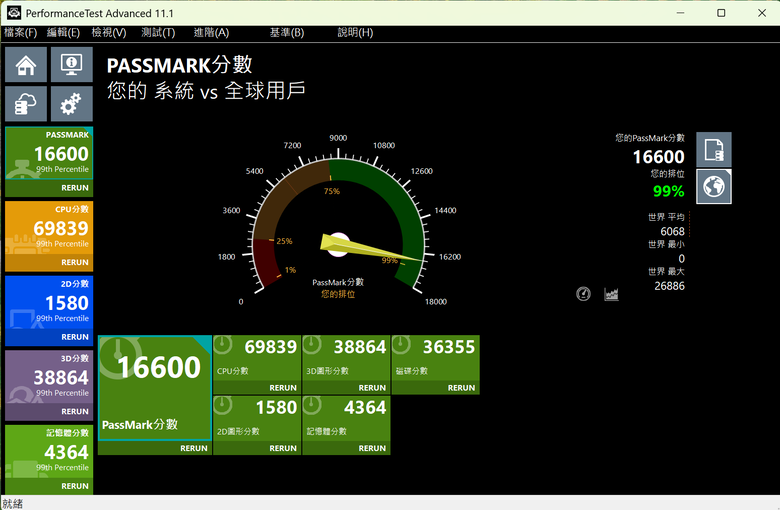This screenshot has height=510, width=780.
Task: Click the timer icon on 3D圖形分數 tile
Action: [312, 345]
